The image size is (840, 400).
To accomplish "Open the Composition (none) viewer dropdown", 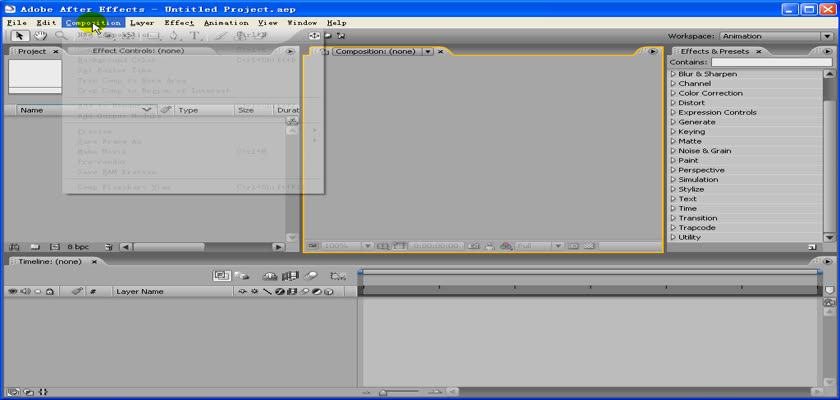I will [x=428, y=51].
